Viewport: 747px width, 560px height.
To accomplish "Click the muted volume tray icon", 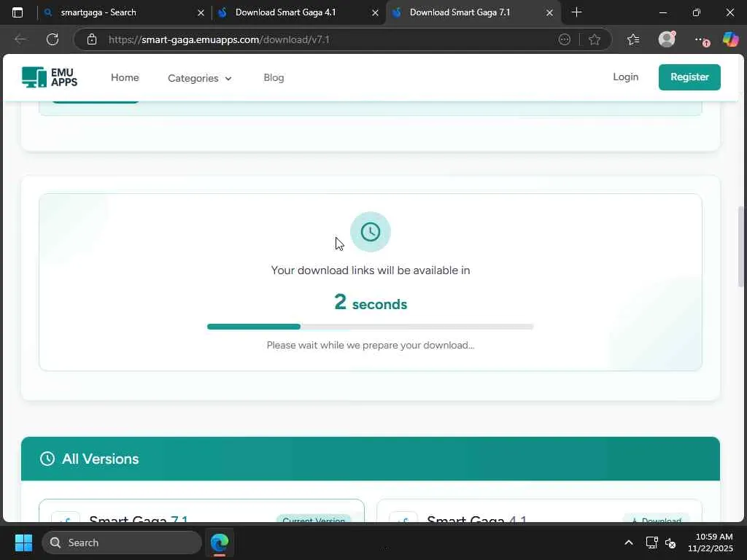I will coord(670,542).
